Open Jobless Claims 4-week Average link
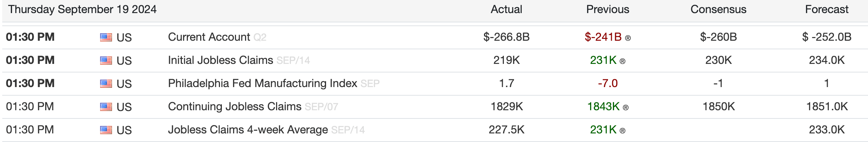 pos(248,130)
